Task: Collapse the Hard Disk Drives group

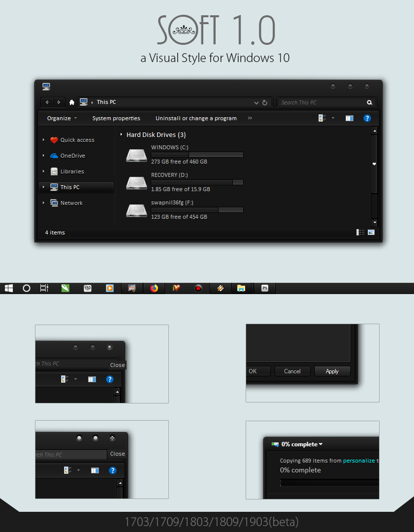Action: click(121, 134)
